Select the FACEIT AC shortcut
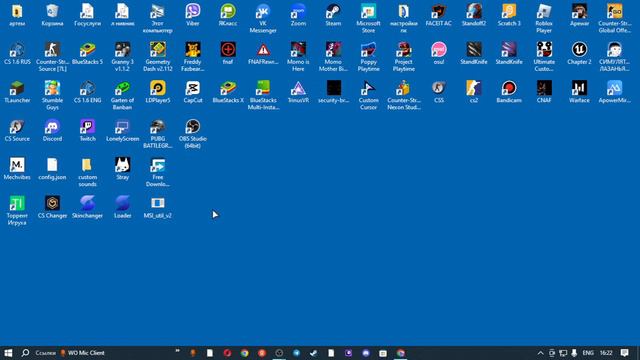This screenshot has height=360, width=640. coord(438,15)
